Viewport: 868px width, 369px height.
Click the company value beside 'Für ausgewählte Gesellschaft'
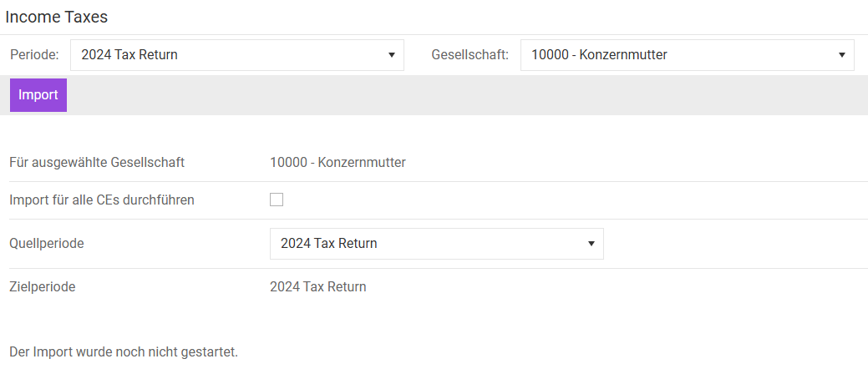[x=338, y=162]
